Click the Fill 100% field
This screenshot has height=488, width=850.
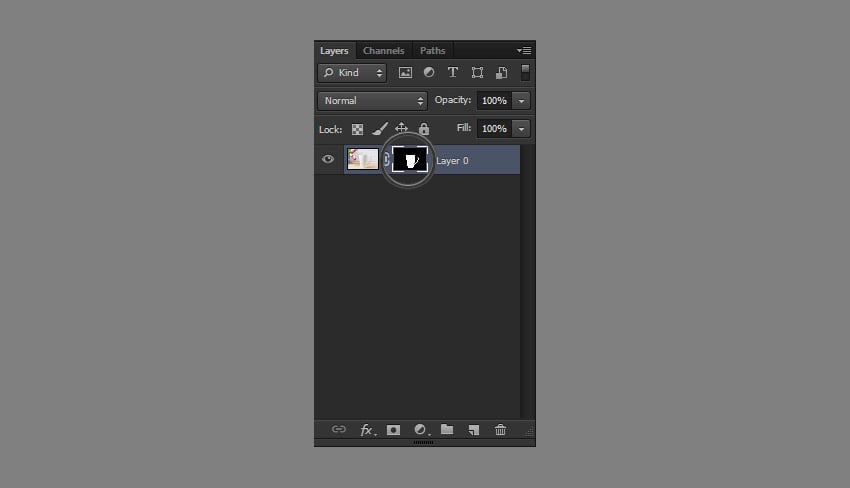[x=494, y=129]
